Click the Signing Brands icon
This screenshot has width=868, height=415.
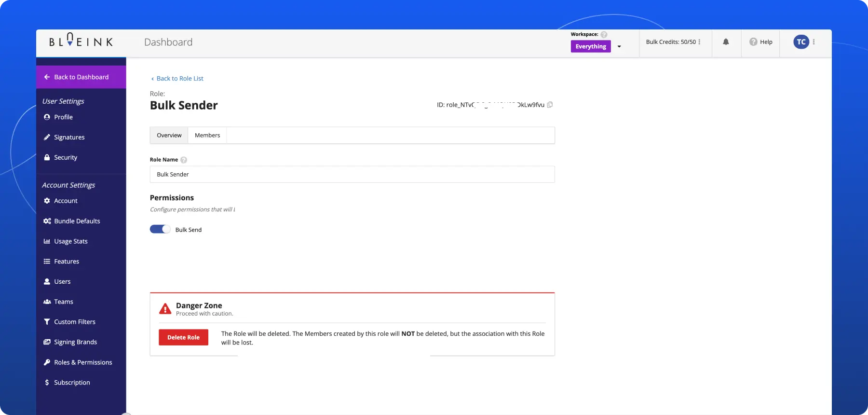[x=47, y=342]
